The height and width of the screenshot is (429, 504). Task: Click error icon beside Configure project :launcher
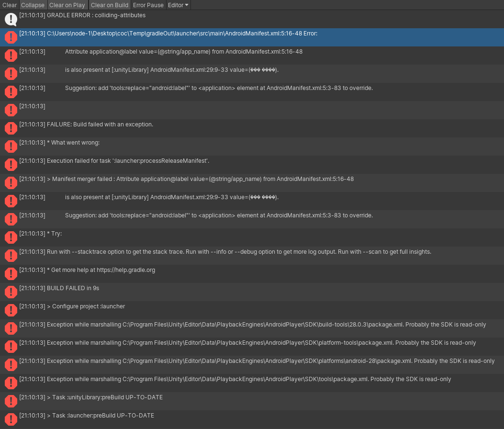11,310
